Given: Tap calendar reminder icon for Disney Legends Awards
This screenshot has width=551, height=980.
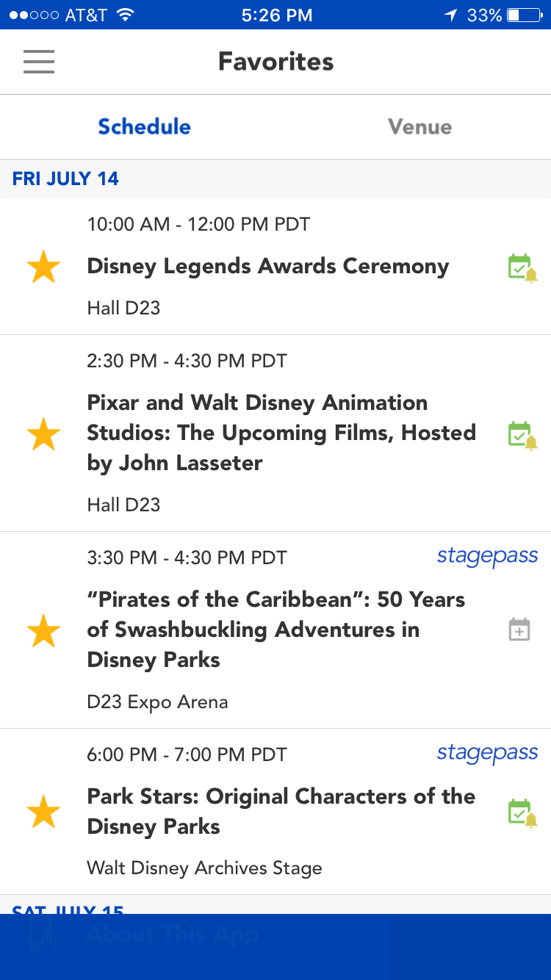Looking at the screenshot, I should pos(522,268).
